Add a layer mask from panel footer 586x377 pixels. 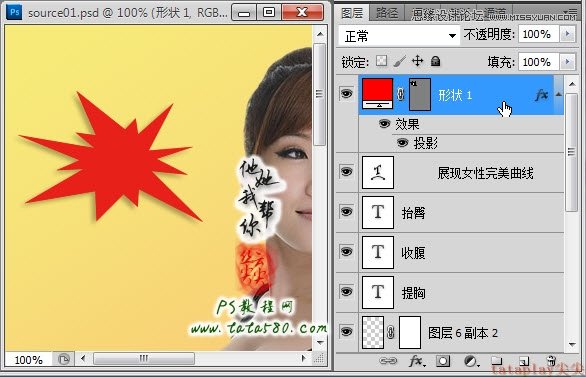coord(443,361)
